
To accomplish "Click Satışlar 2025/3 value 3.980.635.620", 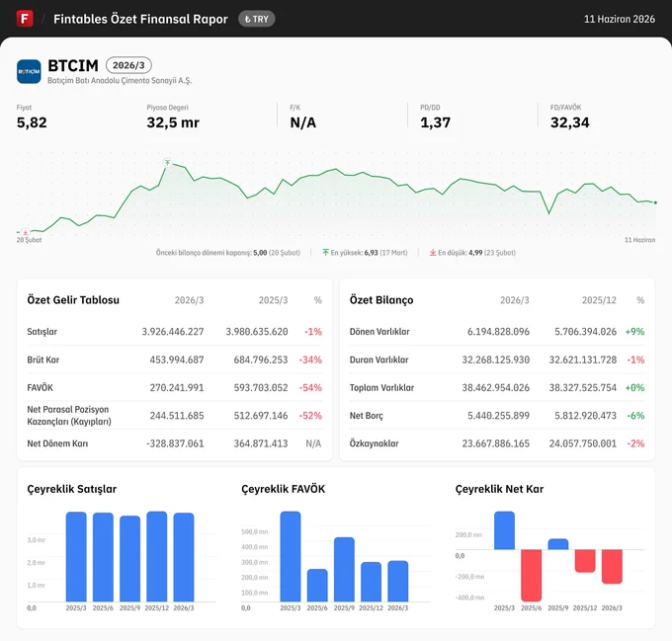I will coord(257,332).
